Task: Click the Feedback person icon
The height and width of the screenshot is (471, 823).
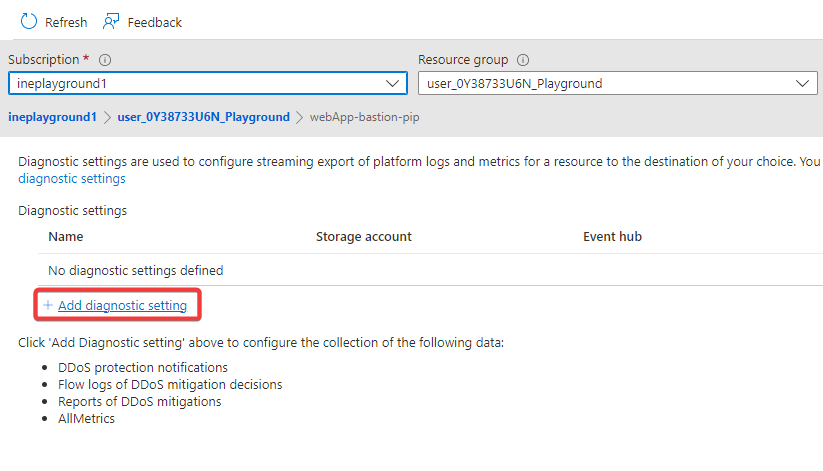Action: pyautogui.click(x=112, y=21)
